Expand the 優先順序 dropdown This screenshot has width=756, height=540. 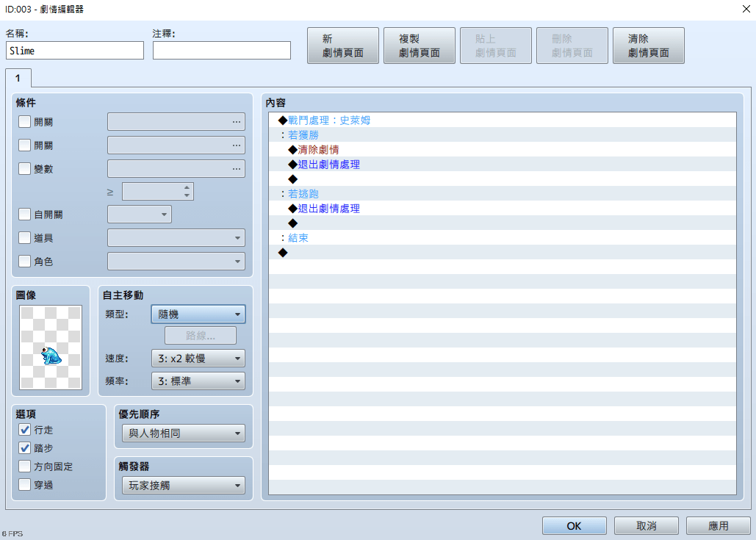(183, 433)
